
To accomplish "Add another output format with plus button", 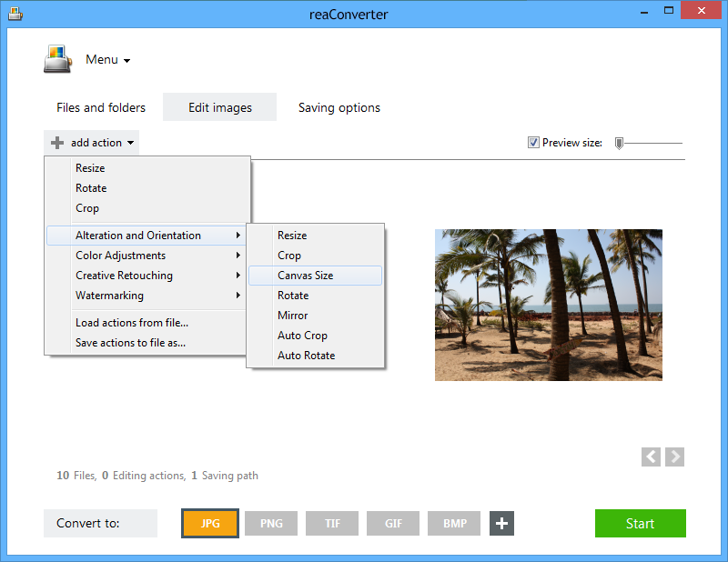I will click(501, 524).
